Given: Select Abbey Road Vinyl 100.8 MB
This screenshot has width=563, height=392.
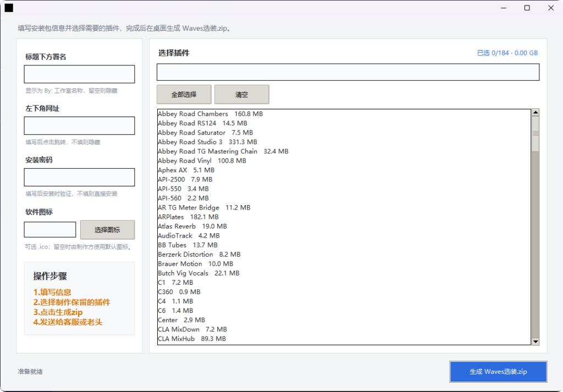Looking at the screenshot, I should pyautogui.click(x=344, y=161).
